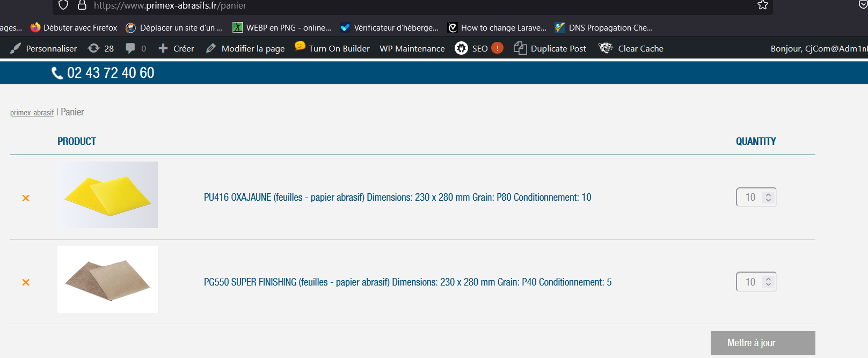Click the red SEO alert badge
The height and width of the screenshot is (358, 868).
point(498,48)
